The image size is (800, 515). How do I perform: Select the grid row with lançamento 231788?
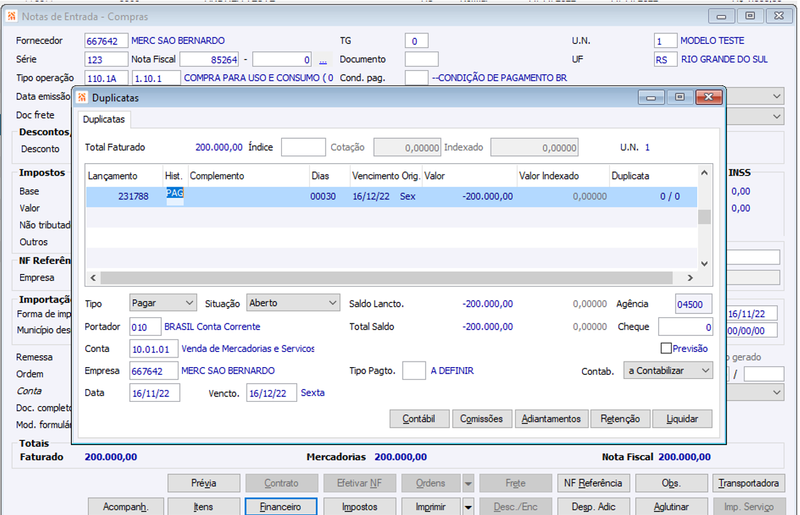click(391, 197)
